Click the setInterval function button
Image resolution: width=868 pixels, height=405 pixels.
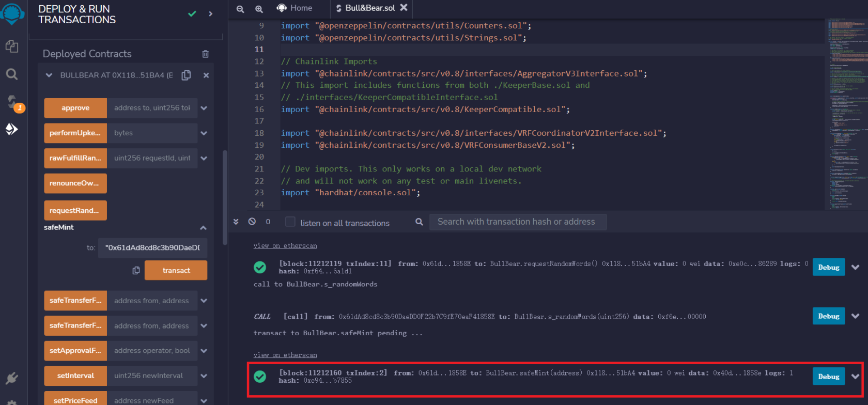75,376
